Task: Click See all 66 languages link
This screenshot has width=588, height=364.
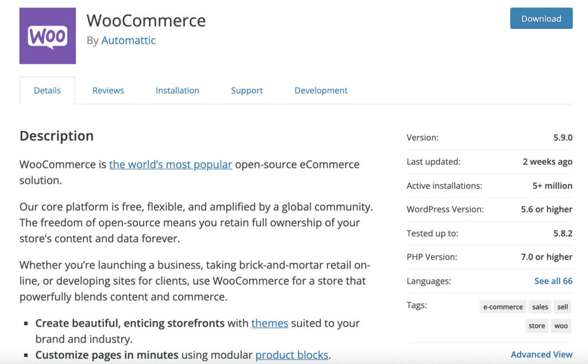Action: coord(553,281)
